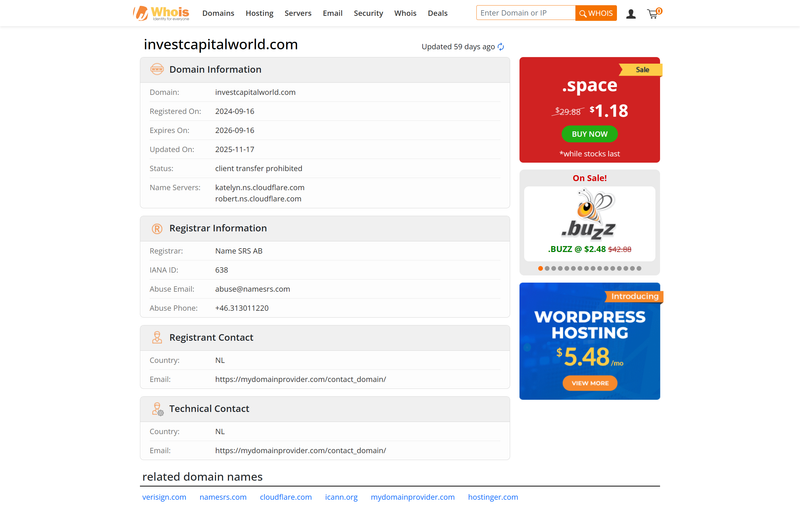Click Registrant Contact email URL
This screenshot has width=800, height=514.
[301, 379]
